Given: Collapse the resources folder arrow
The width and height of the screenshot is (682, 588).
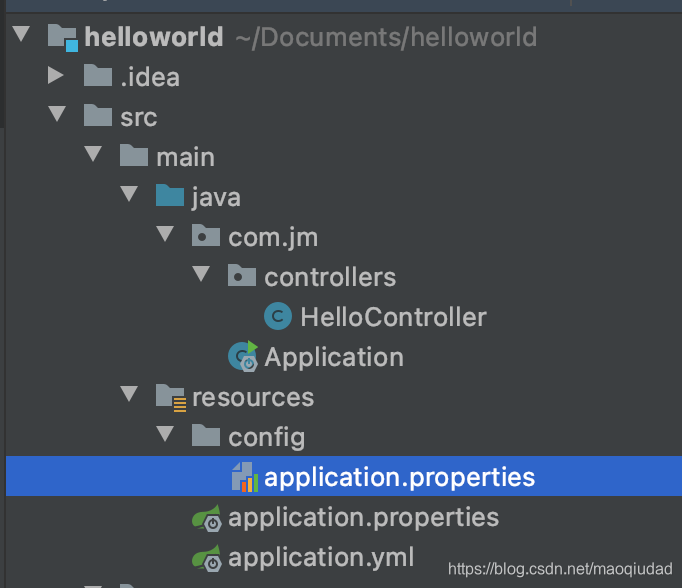Looking at the screenshot, I should (x=129, y=394).
